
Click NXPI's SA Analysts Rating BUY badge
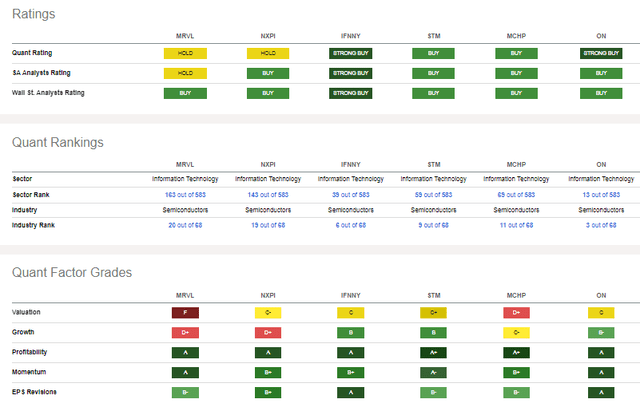[x=268, y=73]
